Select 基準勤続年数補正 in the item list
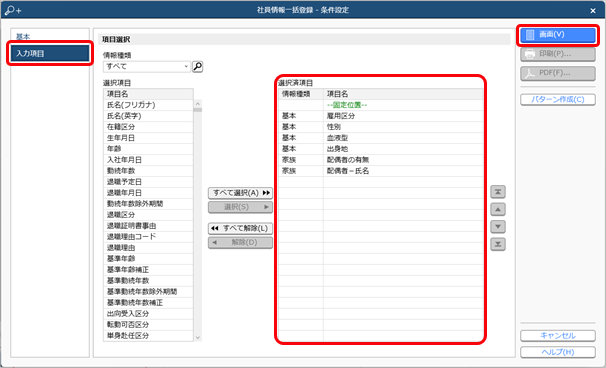 pyautogui.click(x=148, y=303)
